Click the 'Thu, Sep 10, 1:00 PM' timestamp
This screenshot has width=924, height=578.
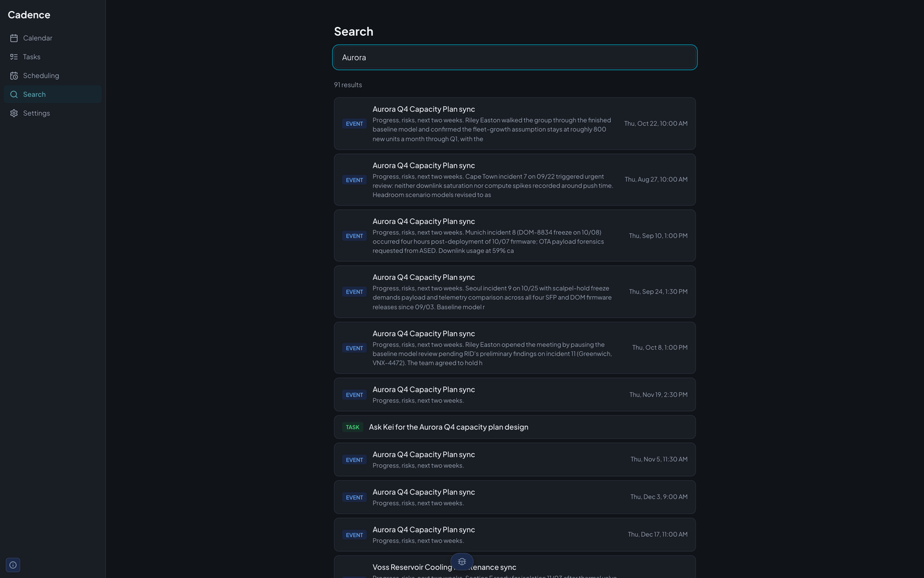(x=658, y=236)
